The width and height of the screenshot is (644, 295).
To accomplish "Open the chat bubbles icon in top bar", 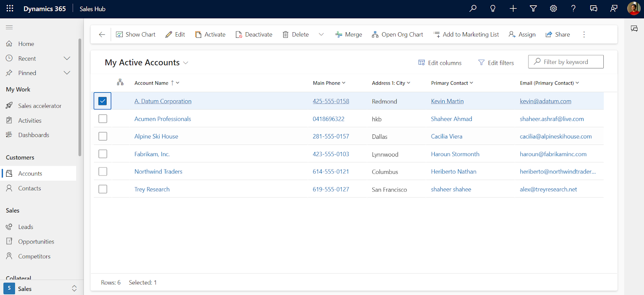I will pos(593,8).
